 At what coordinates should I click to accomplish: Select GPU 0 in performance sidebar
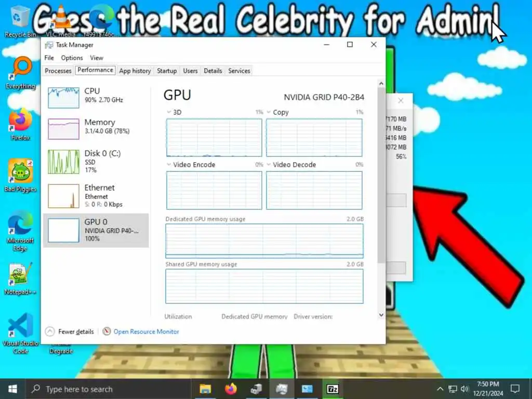(x=96, y=230)
